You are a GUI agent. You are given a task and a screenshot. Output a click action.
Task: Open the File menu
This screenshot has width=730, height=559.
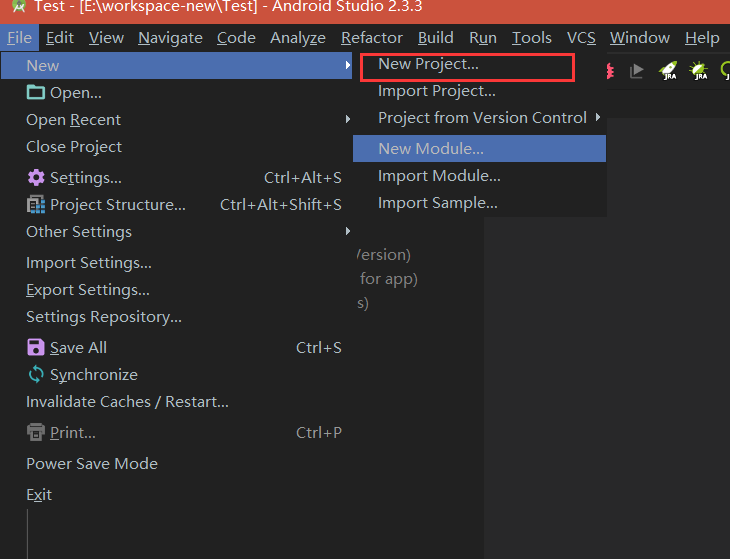[x=20, y=38]
